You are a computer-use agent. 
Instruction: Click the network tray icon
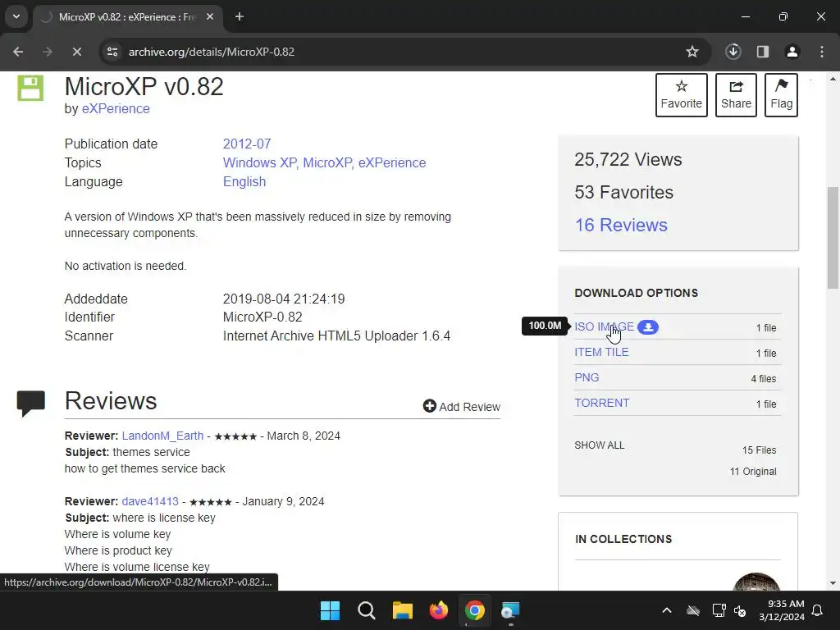click(719, 610)
